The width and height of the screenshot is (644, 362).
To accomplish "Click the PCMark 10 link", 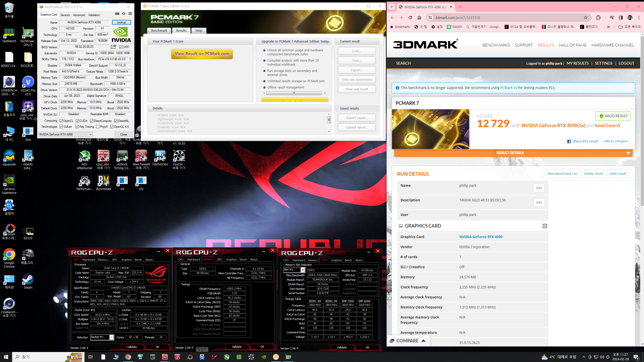I will point(509,88).
